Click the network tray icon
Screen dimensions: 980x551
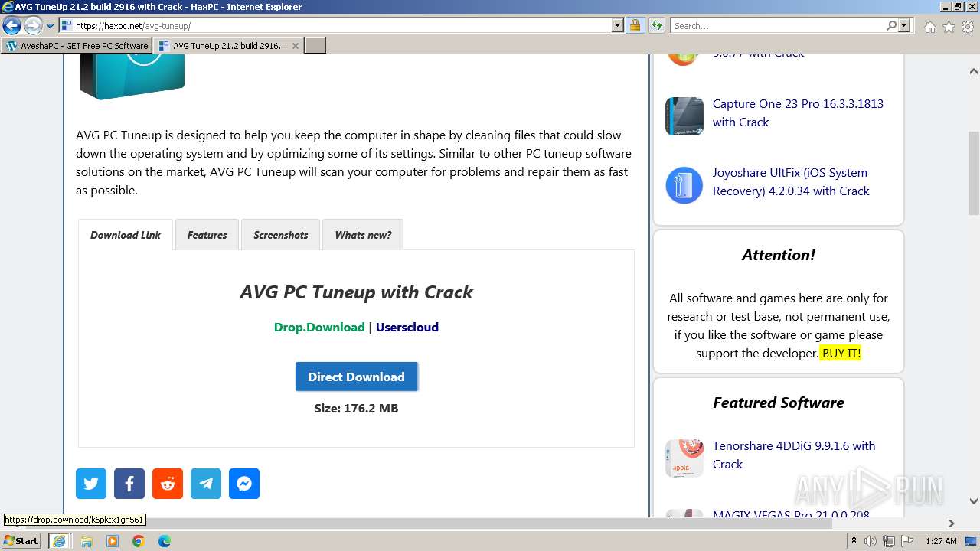[889, 541]
